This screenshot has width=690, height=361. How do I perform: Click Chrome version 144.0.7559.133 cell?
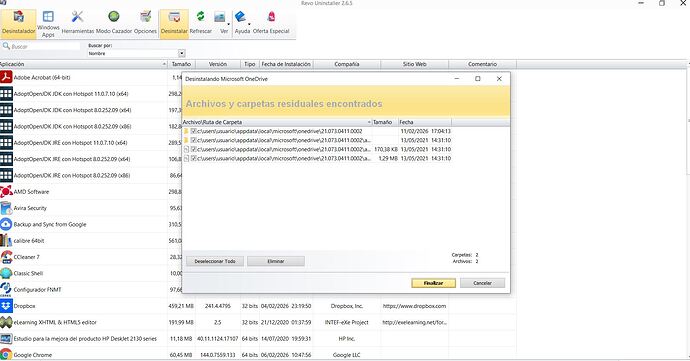[x=218, y=355]
